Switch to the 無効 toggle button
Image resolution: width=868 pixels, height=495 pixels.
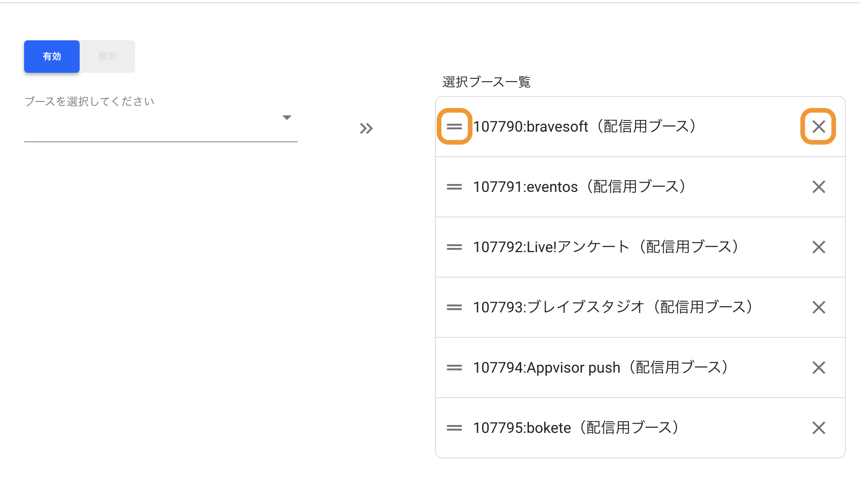tap(107, 57)
